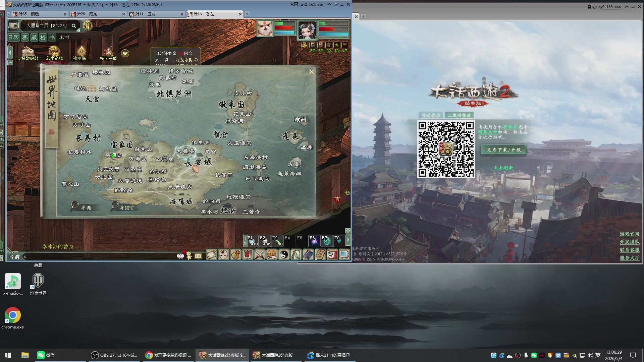Click the pet portrait avatar
This screenshot has height=362, width=644.
pos(265,28)
